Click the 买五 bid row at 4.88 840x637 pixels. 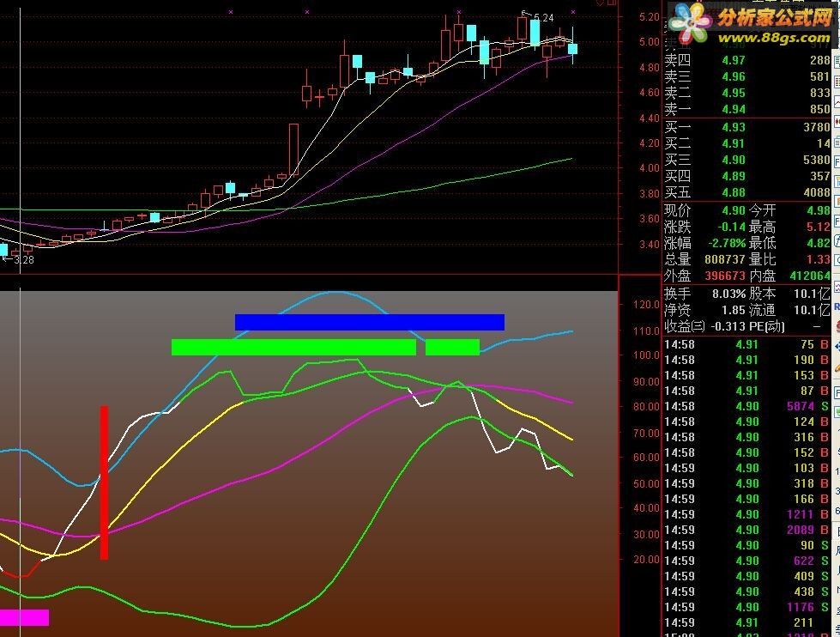tap(746, 192)
